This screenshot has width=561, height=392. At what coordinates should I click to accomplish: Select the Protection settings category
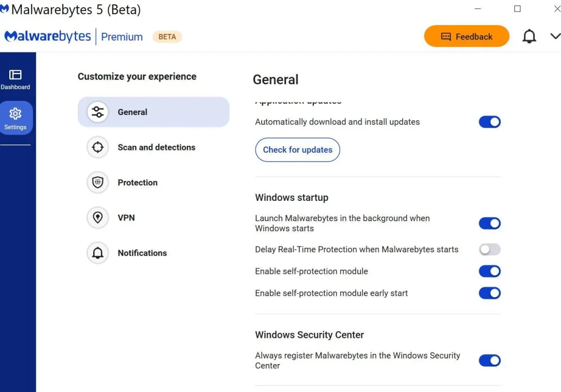click(153, 182)
